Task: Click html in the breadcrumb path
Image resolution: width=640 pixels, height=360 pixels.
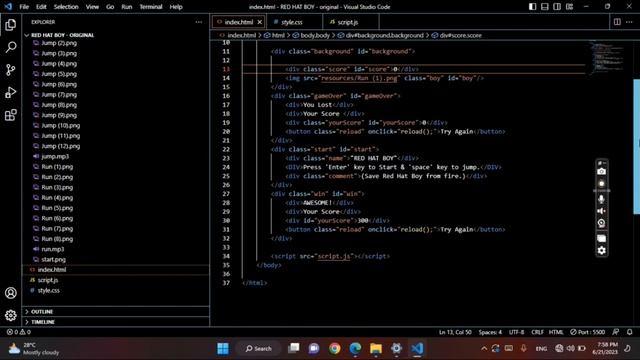Action: click(x=278, y=35)
